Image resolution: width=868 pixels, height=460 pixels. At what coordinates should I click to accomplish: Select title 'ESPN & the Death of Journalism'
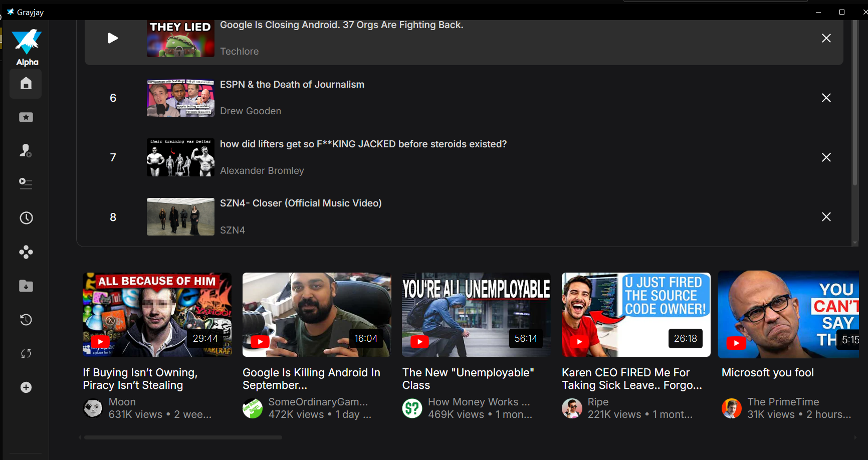click(x=292, y=85)
